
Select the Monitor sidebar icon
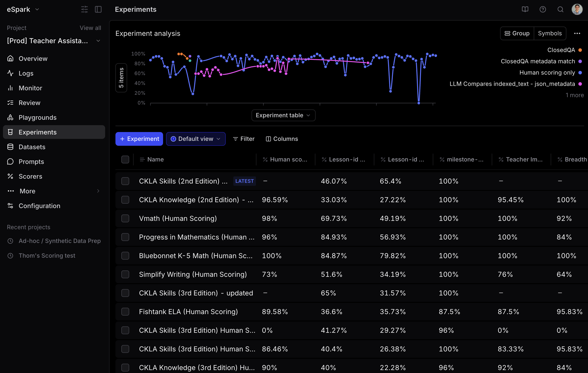[10, 88]
